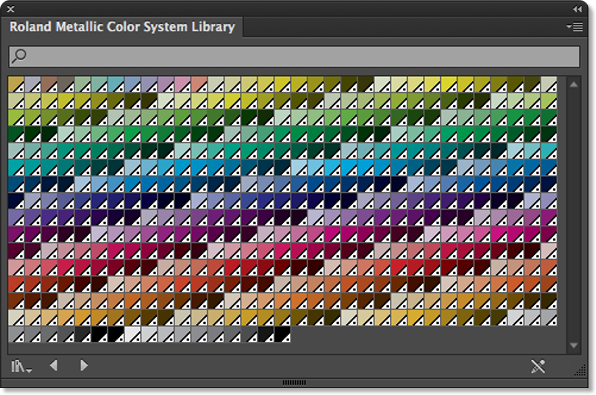Viewport: 596px width, 395px height.
Task: Click the scrollbar down arrow
Action: [x=574, y=346]
